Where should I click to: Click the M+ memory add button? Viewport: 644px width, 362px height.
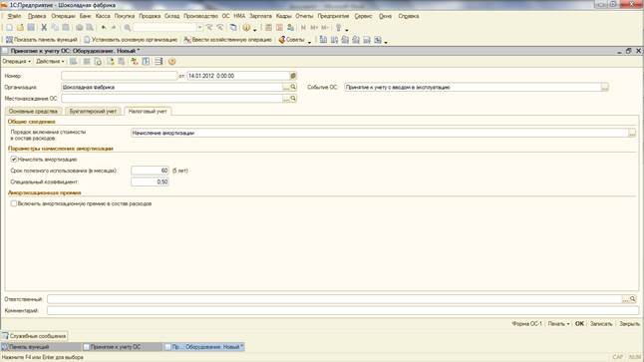314,28
